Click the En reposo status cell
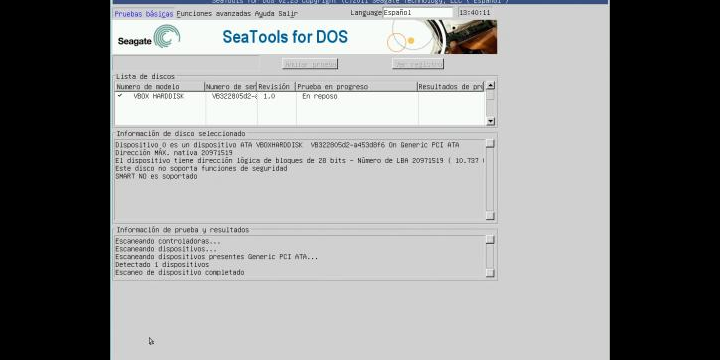720x360 pixels. pos(320,96)
